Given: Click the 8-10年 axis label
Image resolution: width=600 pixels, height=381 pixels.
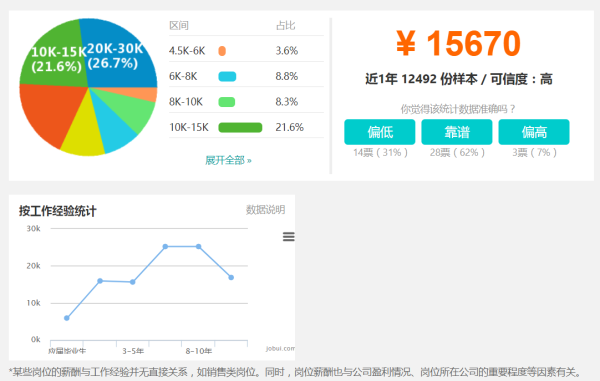Looking at the screenshot, I should tap(199, 351).
